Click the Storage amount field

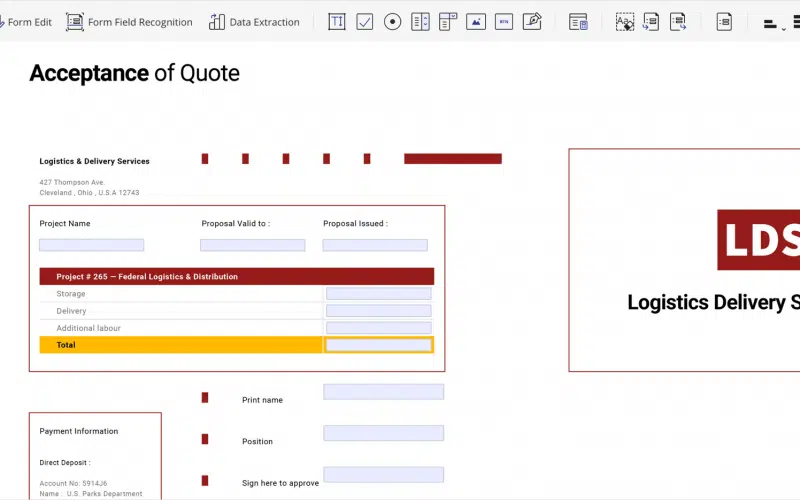pyautogui.click(x=379, y=294)
